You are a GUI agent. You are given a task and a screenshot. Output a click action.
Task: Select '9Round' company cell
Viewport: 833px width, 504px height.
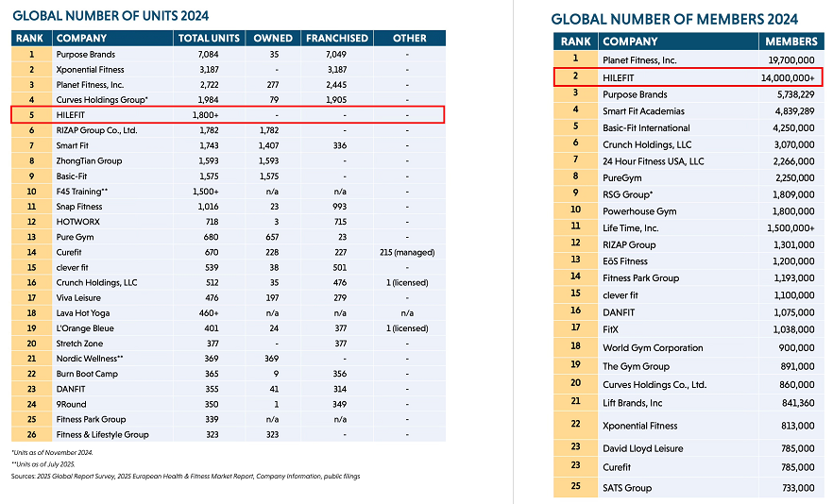tap(71, 405)
